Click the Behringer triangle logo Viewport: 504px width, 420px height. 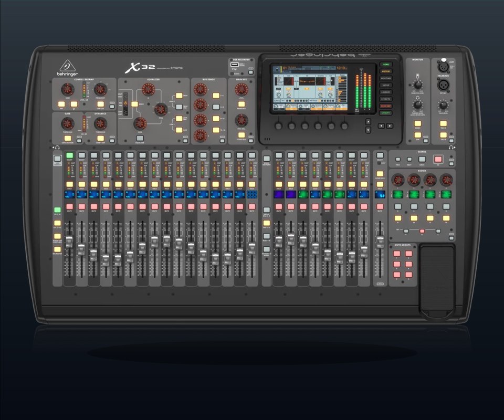(x=68, y=66)
